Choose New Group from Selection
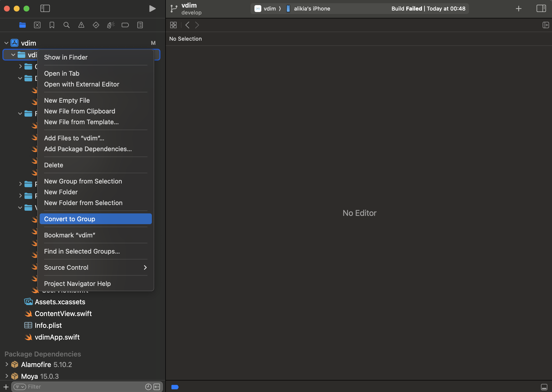 click(x=96, y=181)
